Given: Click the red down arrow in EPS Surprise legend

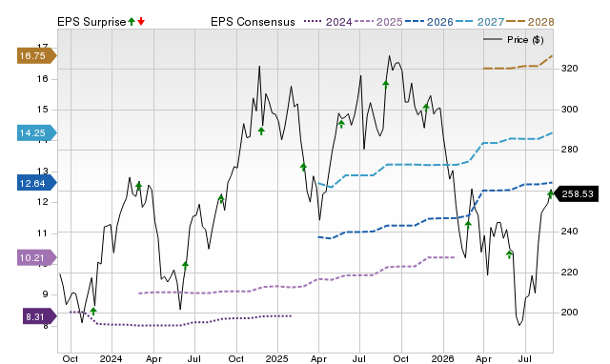Looking at the screenshot, I should (x=141, y=22).
